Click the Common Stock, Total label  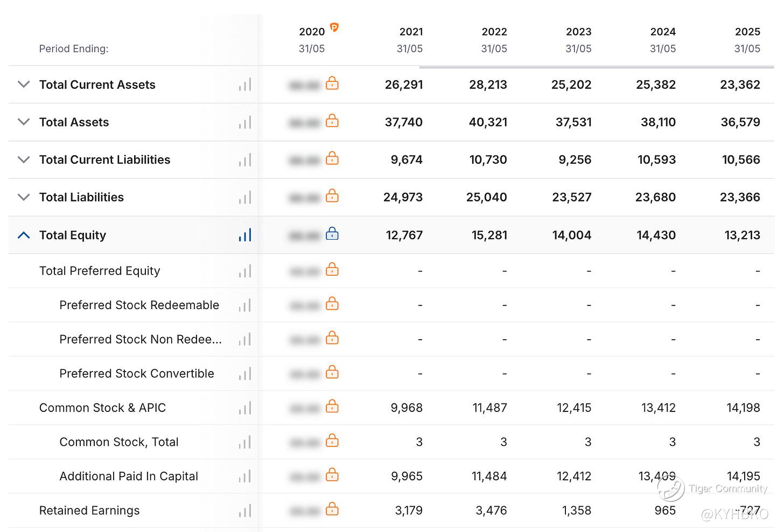tap(118, 442)
